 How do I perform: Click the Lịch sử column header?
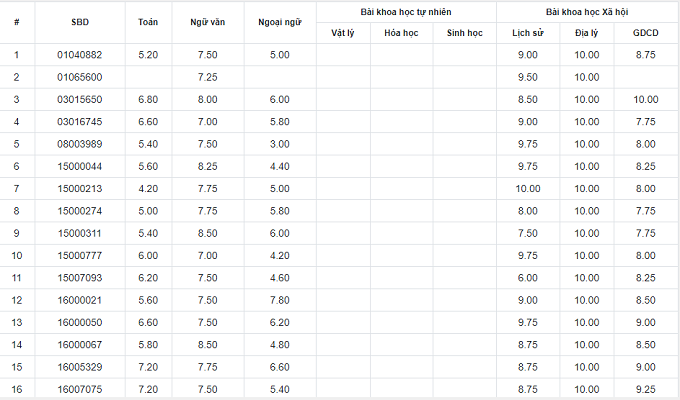click(x=527, y=33)
